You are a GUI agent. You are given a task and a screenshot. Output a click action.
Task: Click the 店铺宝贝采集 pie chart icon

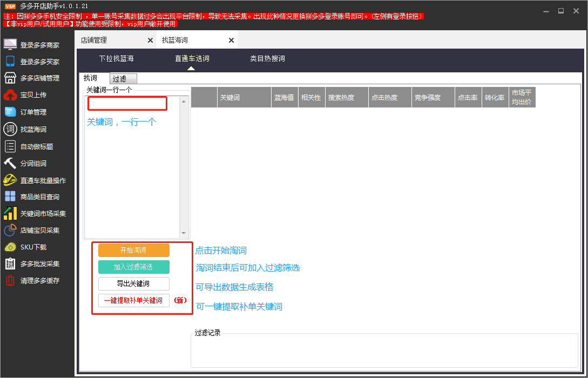10,230
